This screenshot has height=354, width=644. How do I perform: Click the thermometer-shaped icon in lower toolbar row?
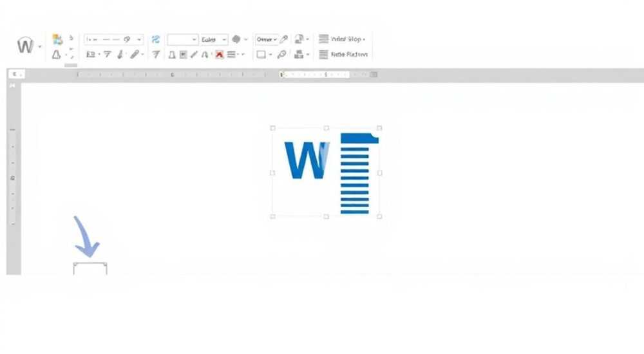pyautogui.click(x=120, y=54)
